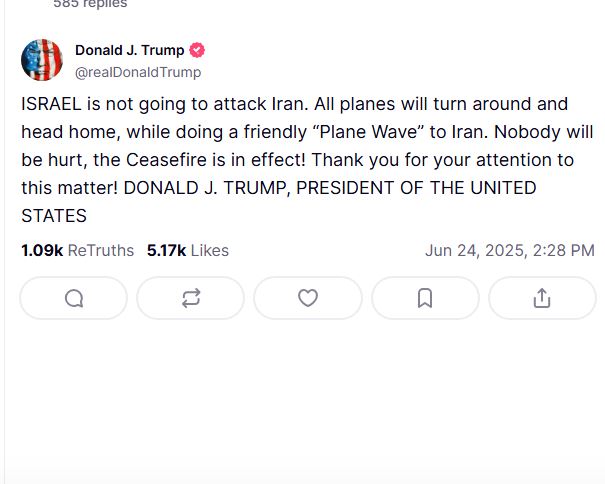Open the flag-painted profile avatar
The image size is (605, 484).
(x=42, y=60)
